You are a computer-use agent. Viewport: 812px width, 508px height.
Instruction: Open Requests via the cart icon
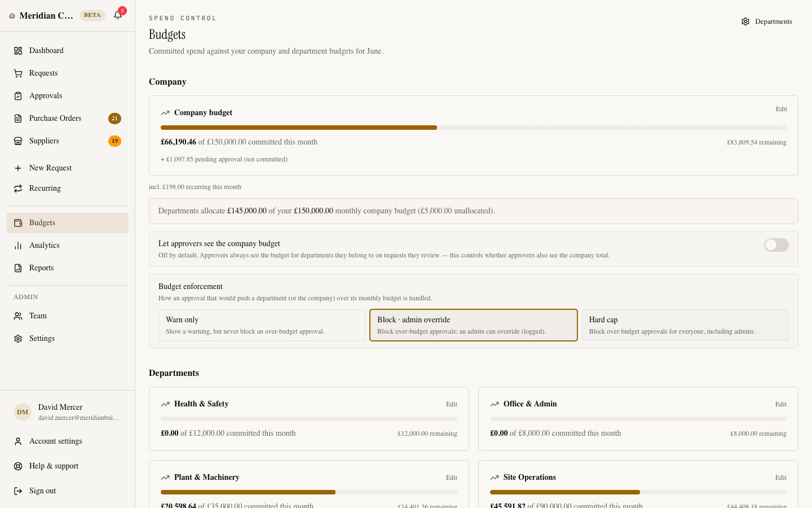(18, 73)
